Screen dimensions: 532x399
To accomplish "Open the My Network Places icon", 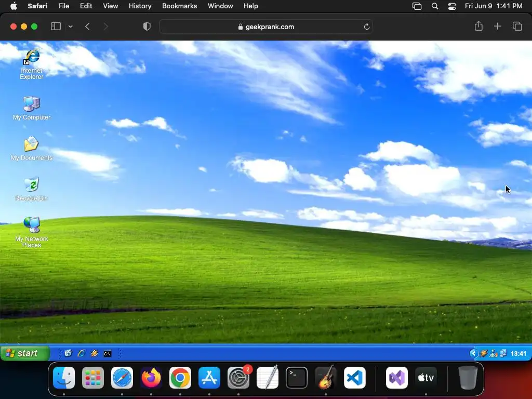I will (32, 232).
